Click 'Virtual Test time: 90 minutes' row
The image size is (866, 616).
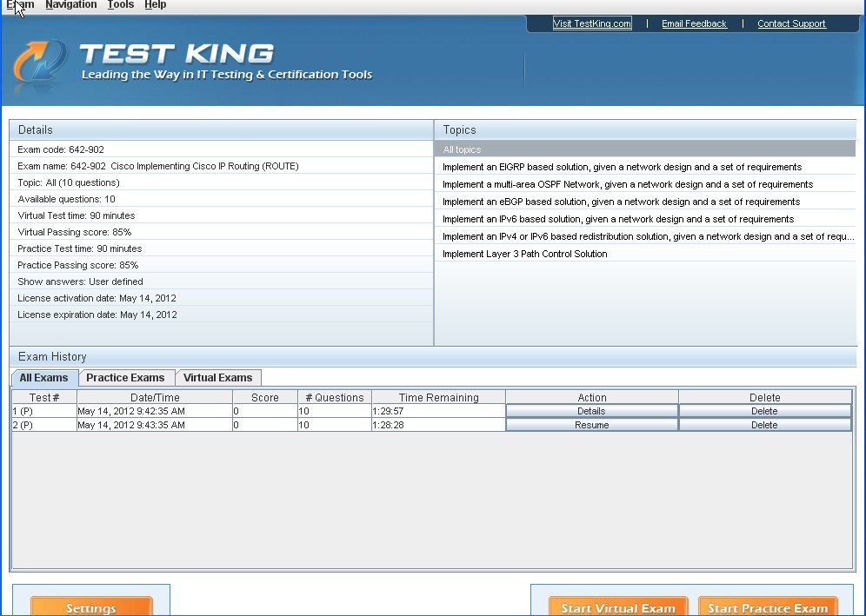coord(221,215)
